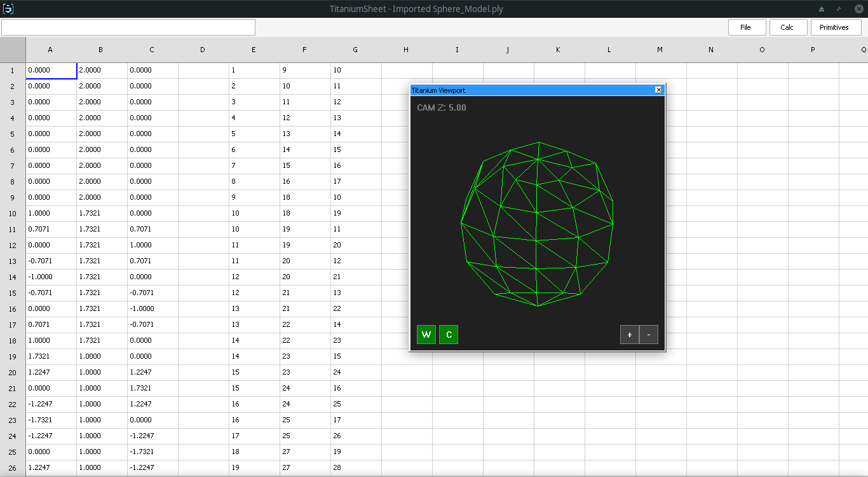Select cell A22 with value -1.2247
Screen dimensions: 868x477
(x=51, y=404)
